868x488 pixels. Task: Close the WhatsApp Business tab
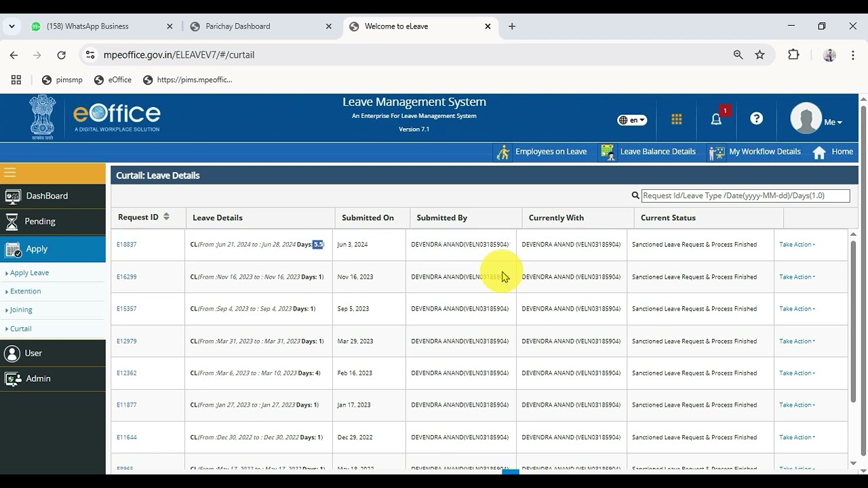(x=170, y=26)
